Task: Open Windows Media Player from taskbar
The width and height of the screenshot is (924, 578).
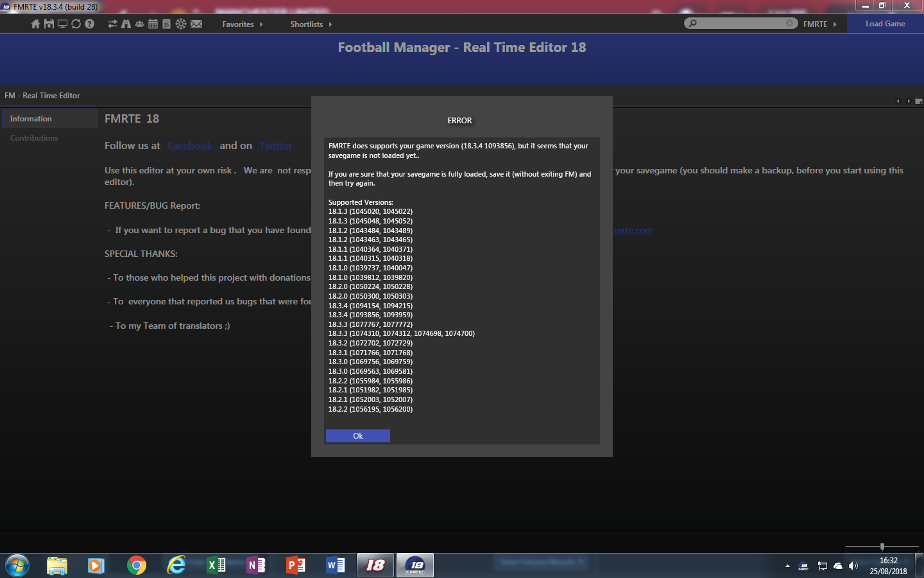Action: 96,566
